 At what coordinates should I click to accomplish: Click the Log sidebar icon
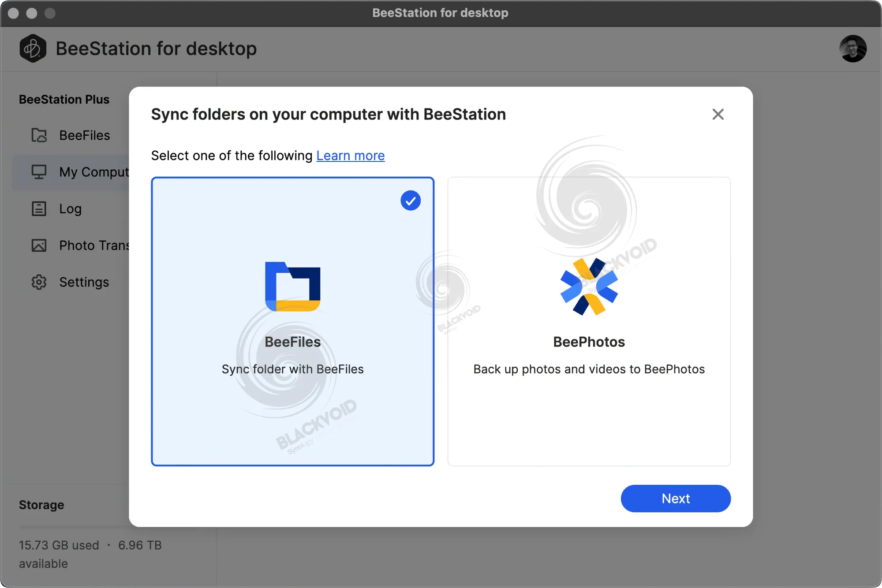39,208
